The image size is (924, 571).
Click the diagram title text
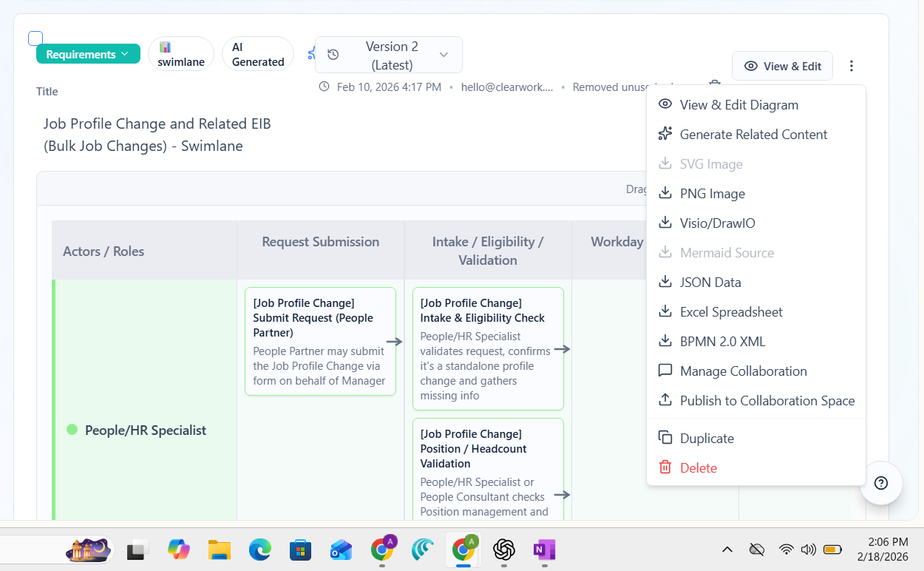click(x=157, y=135)
